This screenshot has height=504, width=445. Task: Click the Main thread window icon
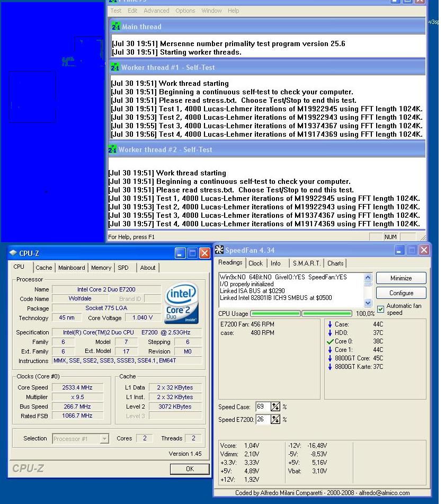click(115, 26)
